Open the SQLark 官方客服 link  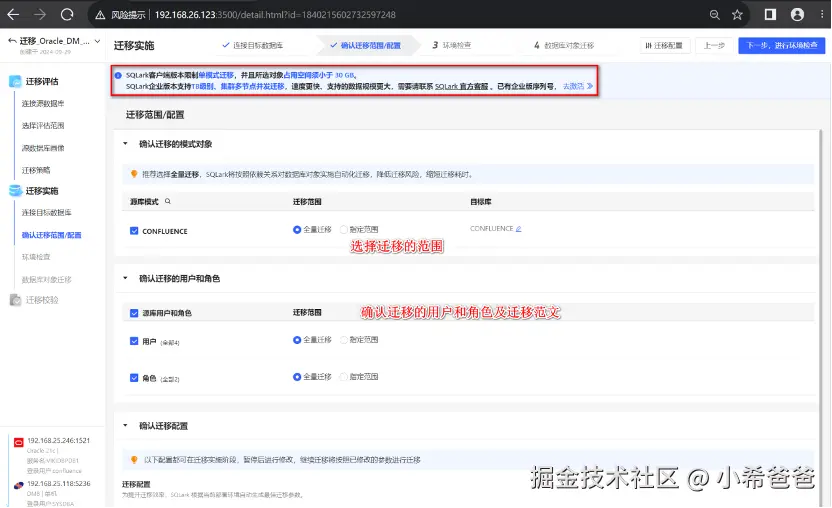tap(462, 86)
